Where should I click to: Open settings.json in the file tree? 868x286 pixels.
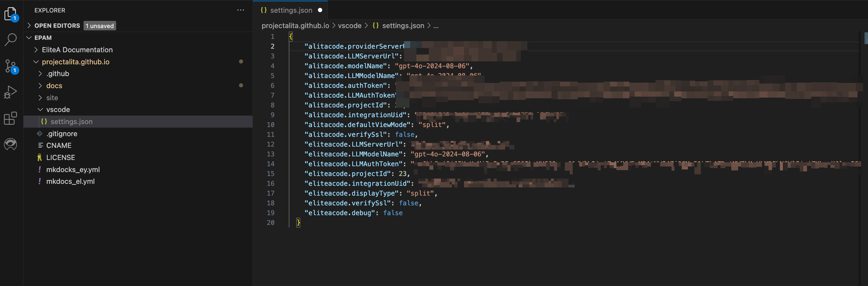tap(138, 121)
